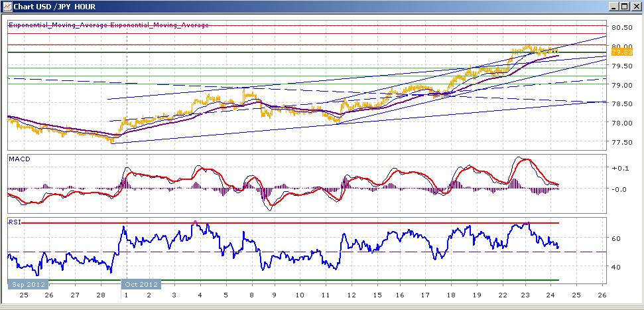Click date 26 at right of axis
644x310 pixels.
(602, 295)
